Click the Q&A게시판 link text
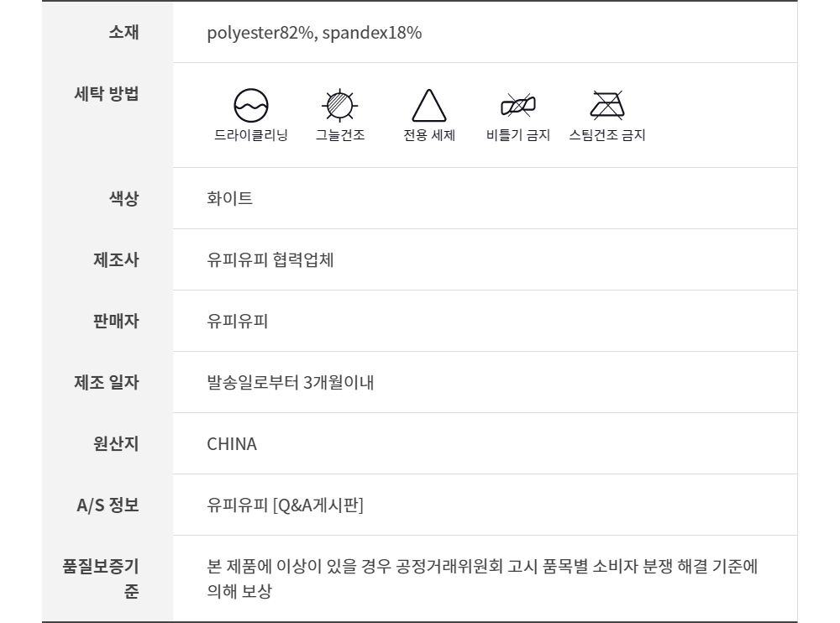This screenshot has width=840, height=623. click(319, 505)
